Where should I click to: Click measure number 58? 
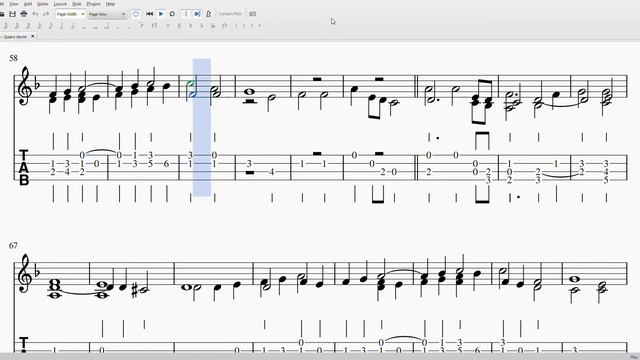(x=13, y=58)
